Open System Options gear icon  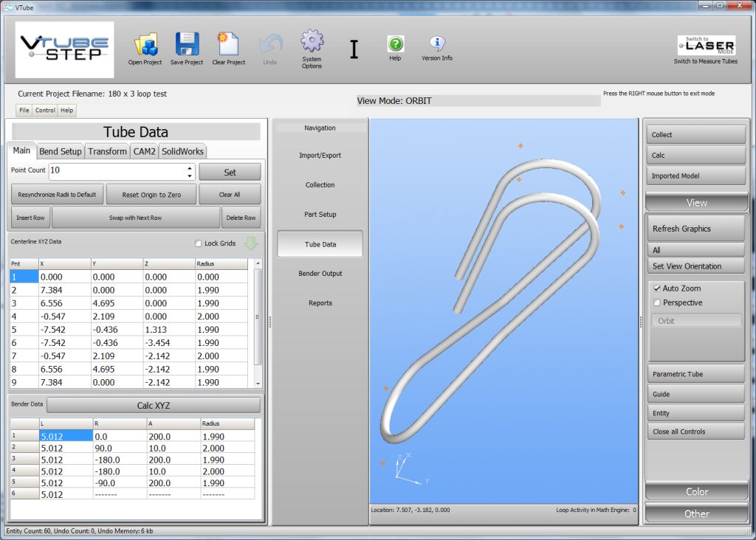click(312, 41)
